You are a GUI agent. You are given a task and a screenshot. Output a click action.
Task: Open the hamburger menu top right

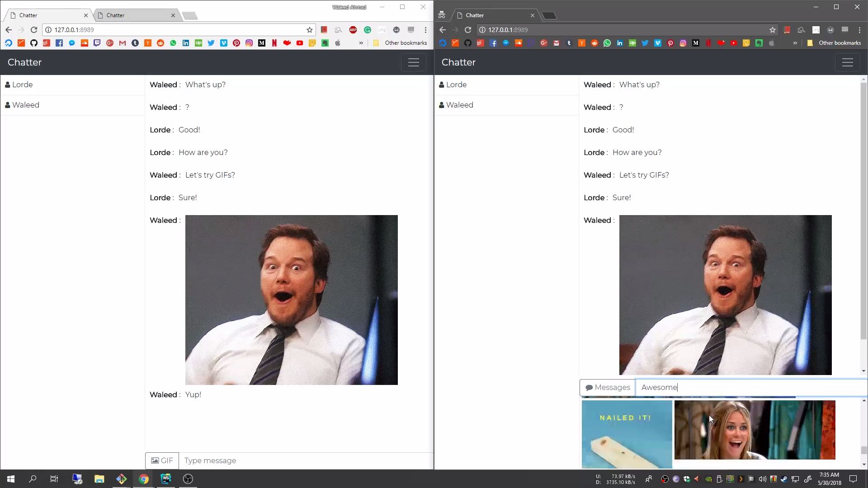point(847,62)
